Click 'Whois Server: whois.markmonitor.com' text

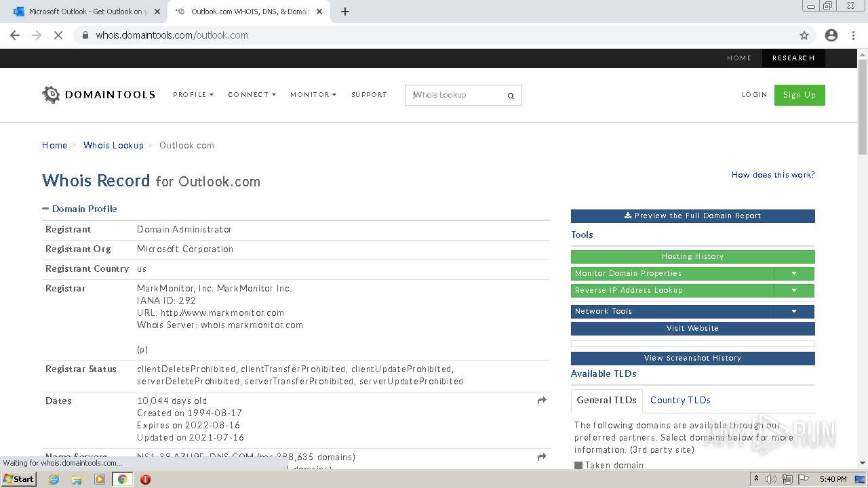point(220,325)
